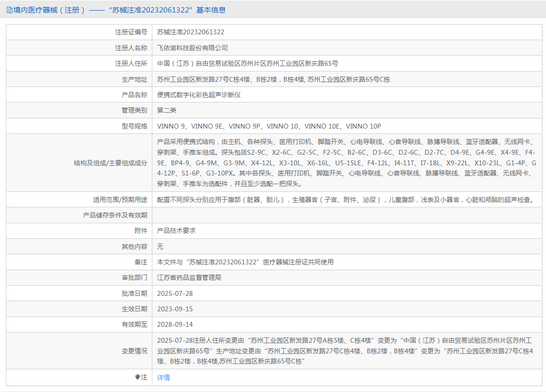Click the label 注册人名称
Screen dimensions: 546x392
tap(131, 48)
